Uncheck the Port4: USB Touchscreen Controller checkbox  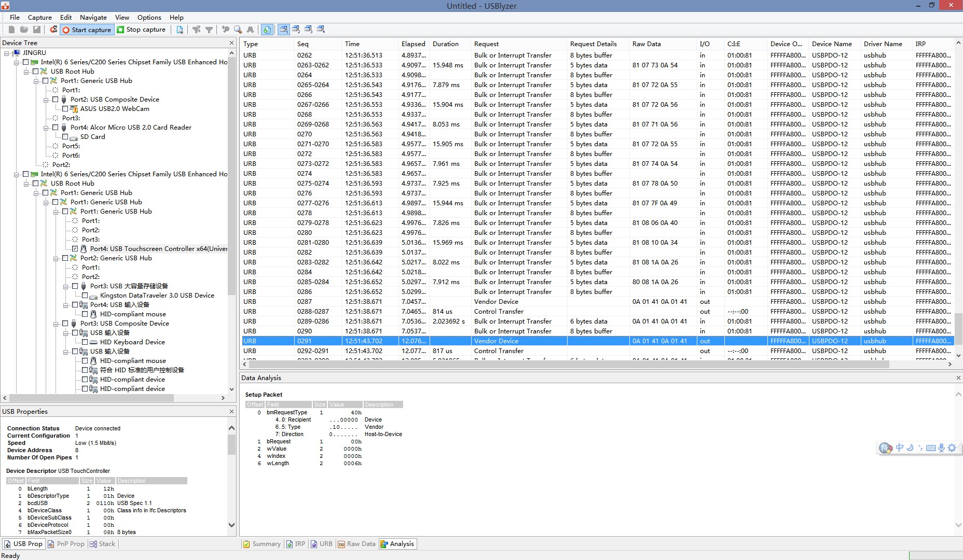(x=75, y=249)
